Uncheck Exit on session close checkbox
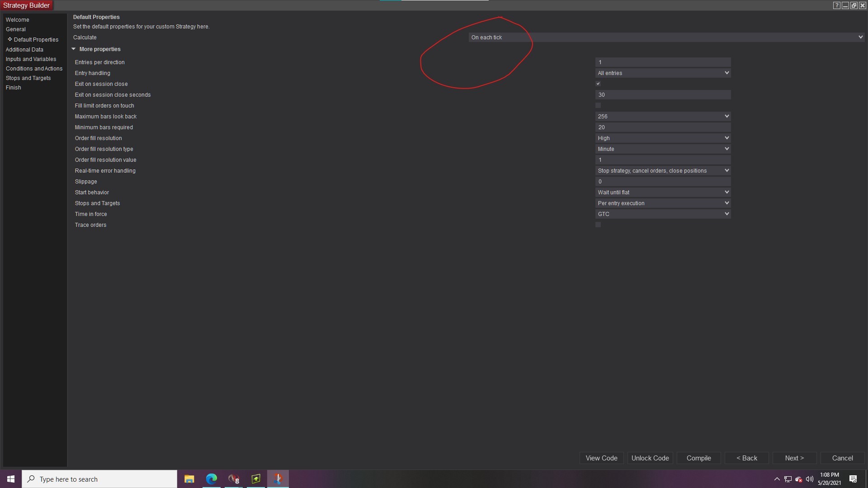This screenshot has height=488, width=868. (x=598, y=84)
